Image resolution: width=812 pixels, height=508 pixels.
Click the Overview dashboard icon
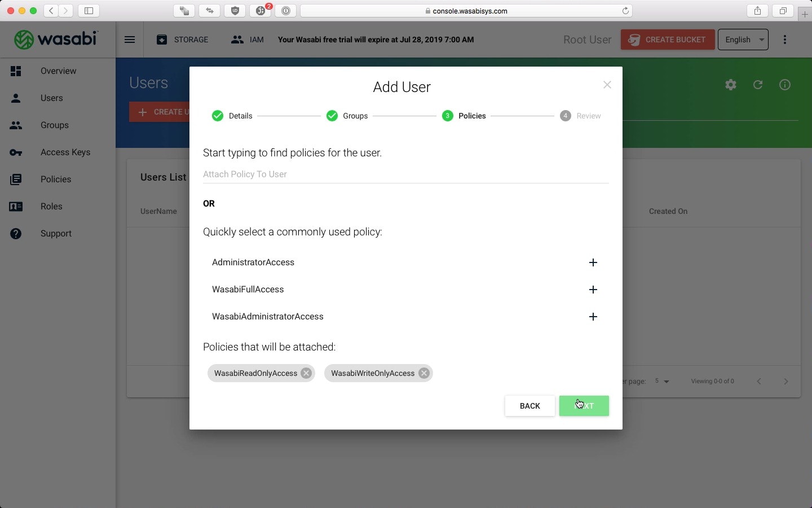point(16,71)
